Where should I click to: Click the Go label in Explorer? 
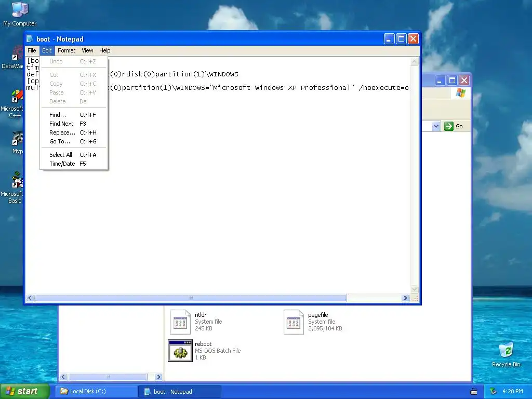coord(459,126)
